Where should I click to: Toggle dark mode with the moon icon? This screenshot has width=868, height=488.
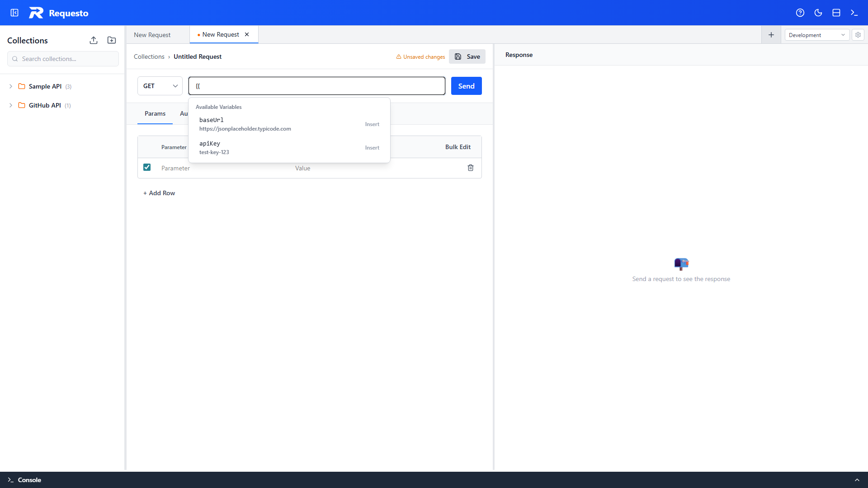click(x=818, y=13)
